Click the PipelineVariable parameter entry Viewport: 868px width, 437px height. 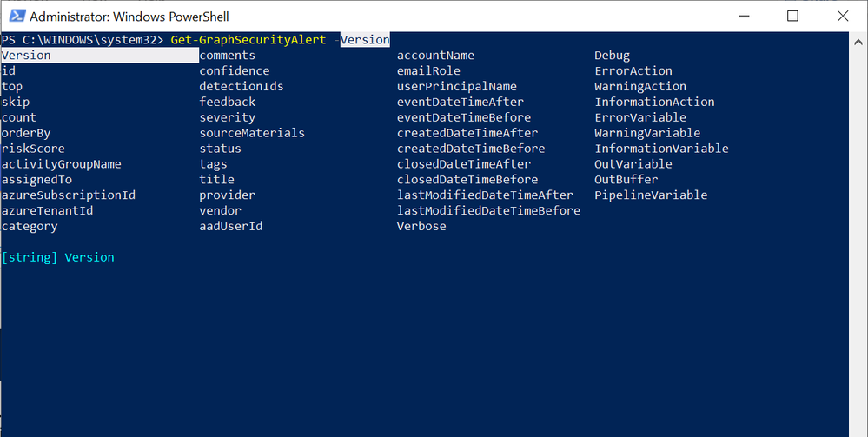click(650, 195)
